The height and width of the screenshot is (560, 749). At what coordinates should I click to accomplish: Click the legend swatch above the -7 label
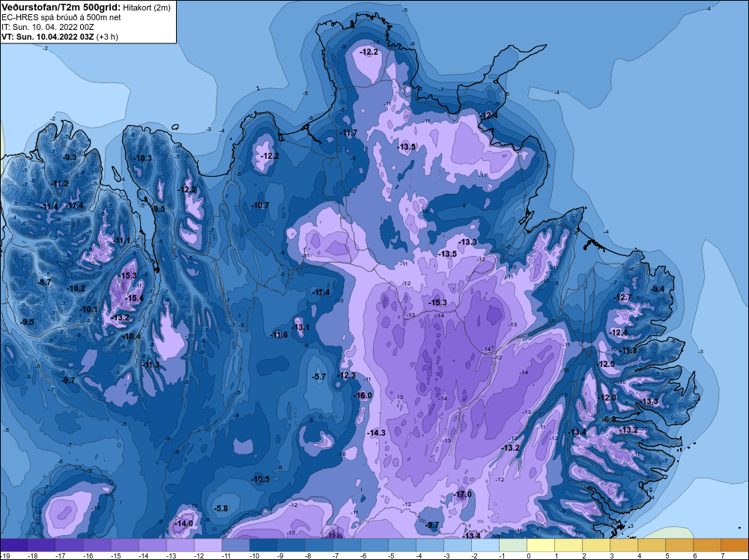[346, 545]
